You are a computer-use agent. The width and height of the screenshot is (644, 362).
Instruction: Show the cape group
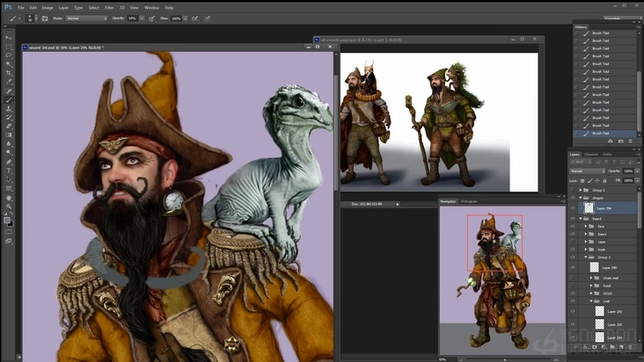point(573,242)
